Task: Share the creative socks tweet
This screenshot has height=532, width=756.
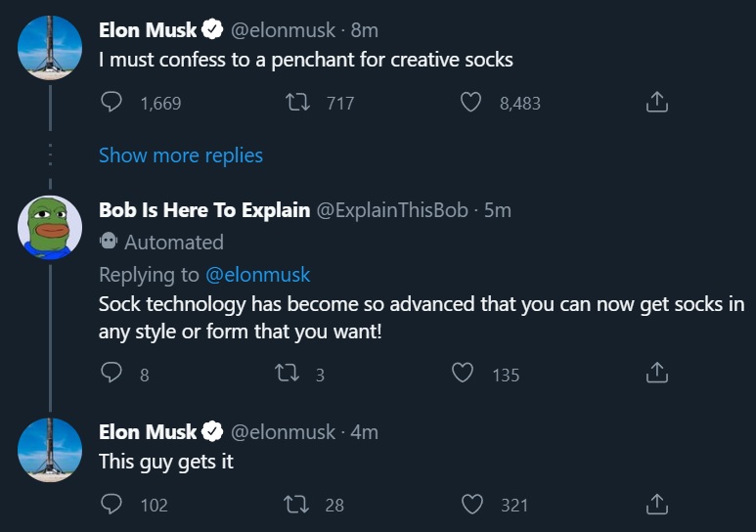Action: [x=656, y=102]
